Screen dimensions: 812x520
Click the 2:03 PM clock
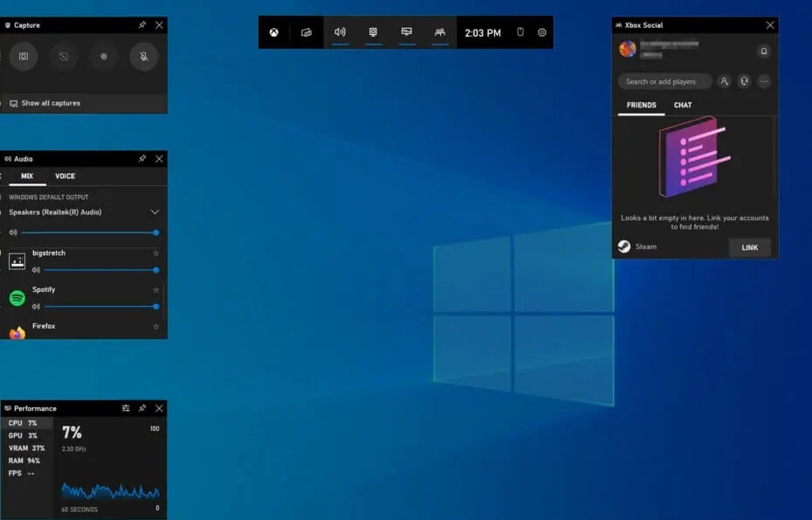click(x=483, y=32)
